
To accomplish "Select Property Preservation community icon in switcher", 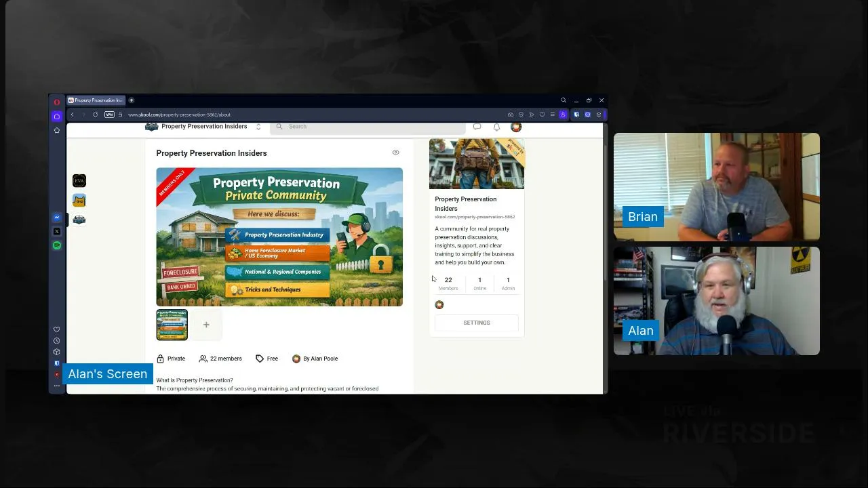I will [79, 220].
